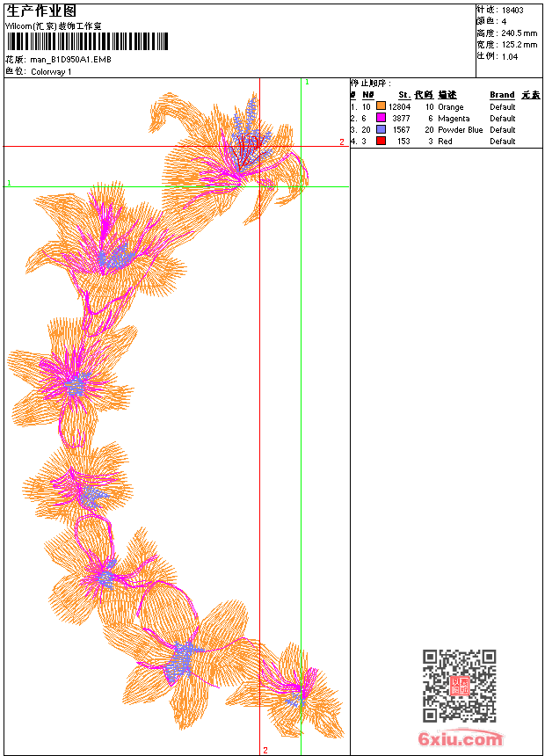The image size is (545, 756).
Task: Click the Orange color swatch
Action: (x=381, y=106)
